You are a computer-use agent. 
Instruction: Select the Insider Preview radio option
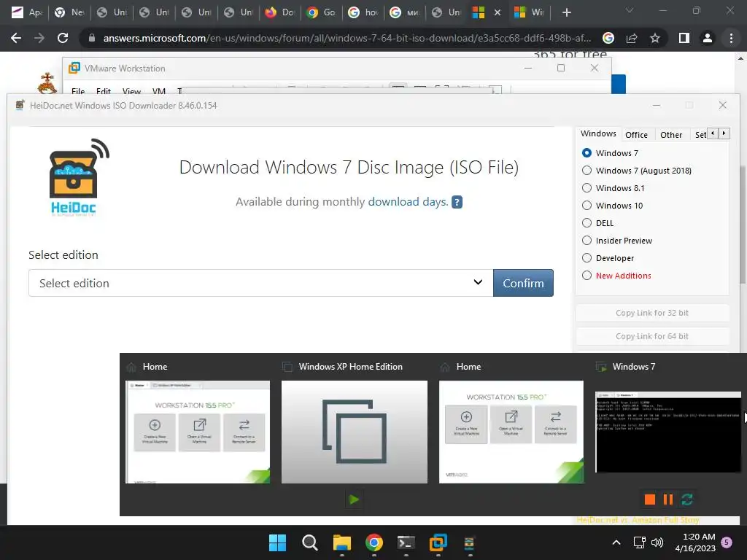click(587, 241)
